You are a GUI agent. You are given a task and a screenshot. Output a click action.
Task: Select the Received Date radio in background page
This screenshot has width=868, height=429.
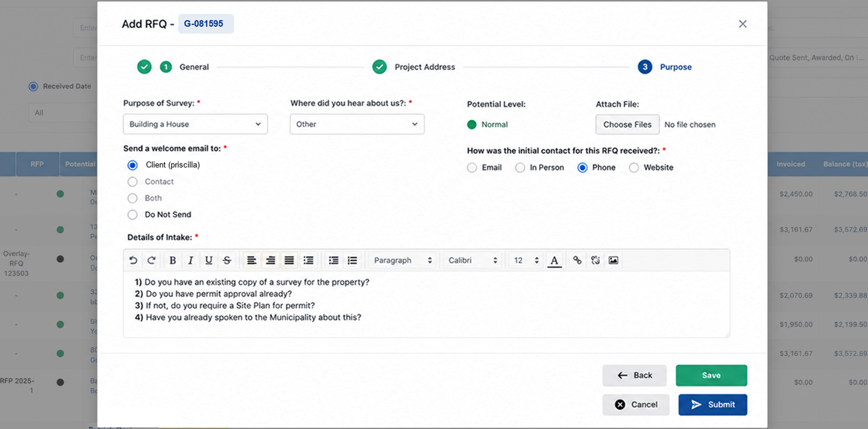[33, 86]
